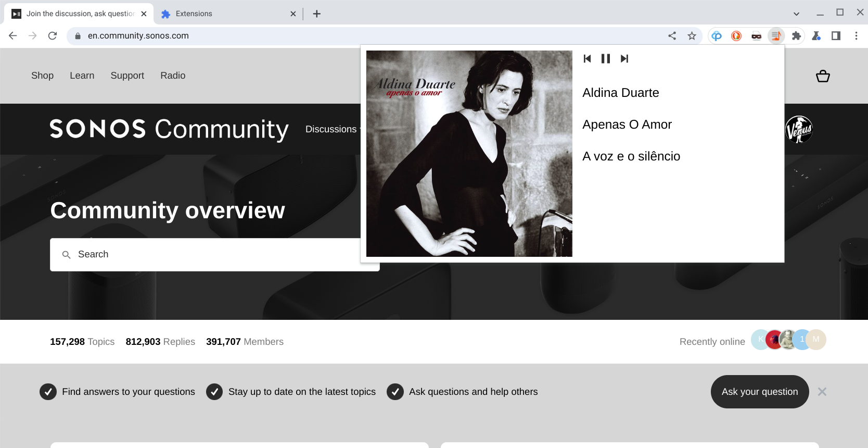This screenshot has width=868, height=448.
Task: Open the Extensions puzzle menu
Action: [796, 35]
